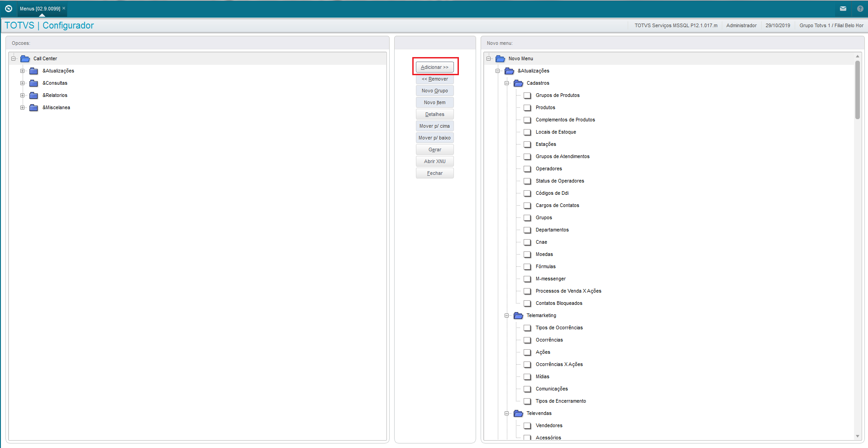Click Mover p/ cima button
This screenshot has width=868, height=448.
tap(435, 126)
